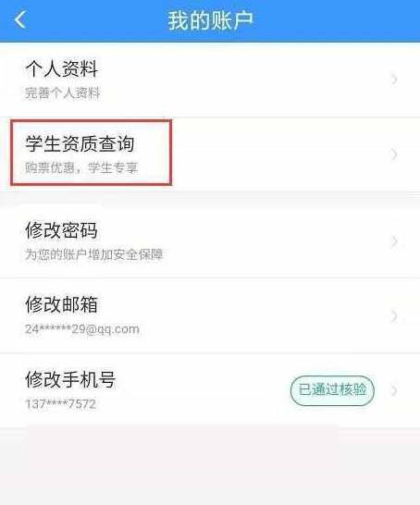Tap the masked phone number 137****7572

pyautogui.click(x=60, y=404)
